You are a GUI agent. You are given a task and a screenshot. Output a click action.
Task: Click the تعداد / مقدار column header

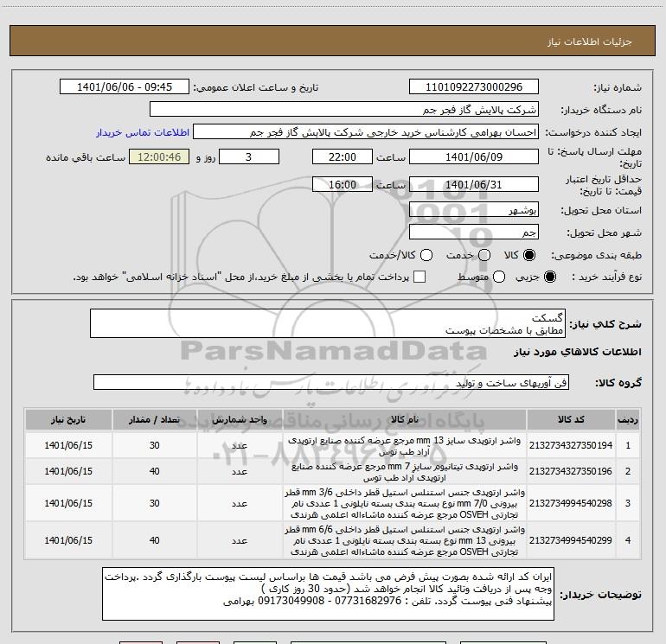(154, 419)
